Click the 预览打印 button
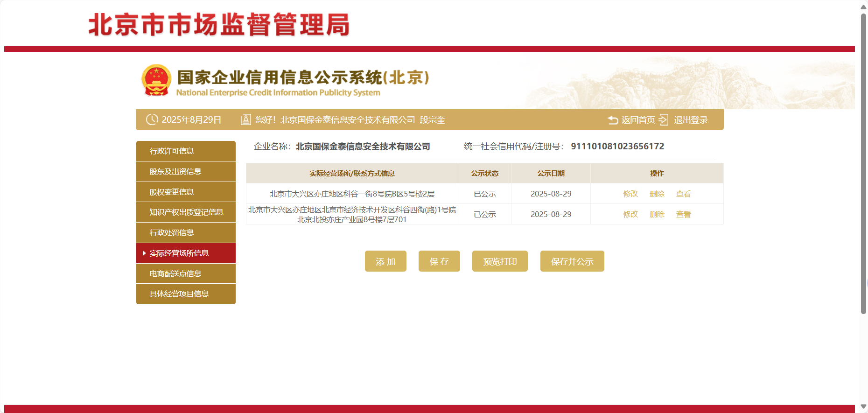868x413 pixels. point(500,261)
